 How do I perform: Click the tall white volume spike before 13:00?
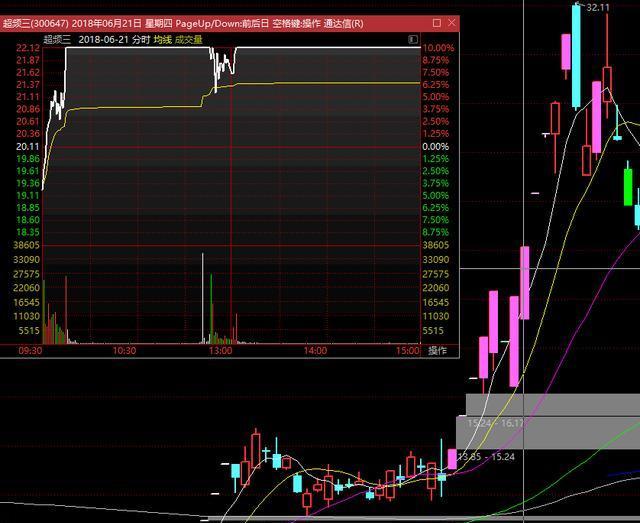(x=202, y=297)
